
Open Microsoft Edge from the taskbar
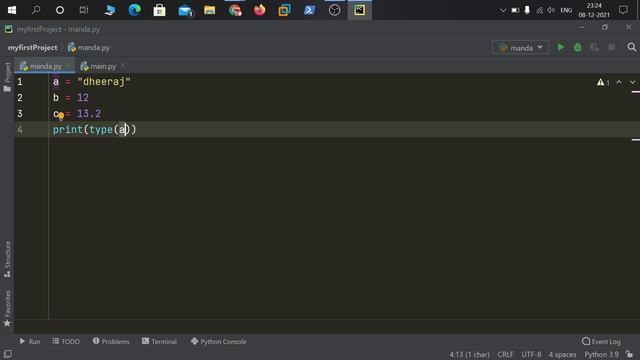(x=134, y=10)
